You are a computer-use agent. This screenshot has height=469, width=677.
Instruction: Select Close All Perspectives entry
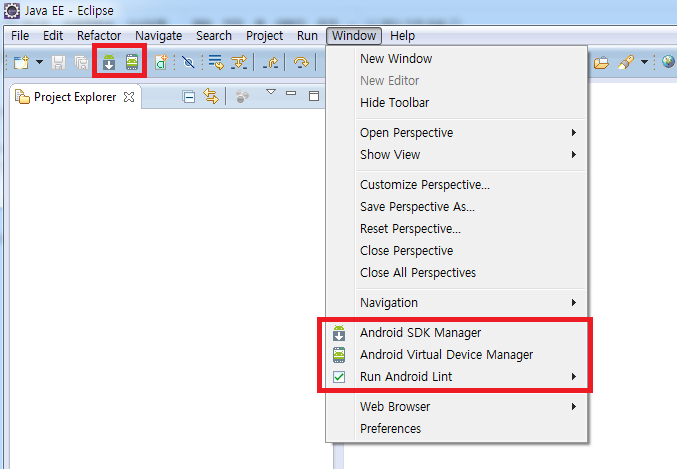[457, 273]
